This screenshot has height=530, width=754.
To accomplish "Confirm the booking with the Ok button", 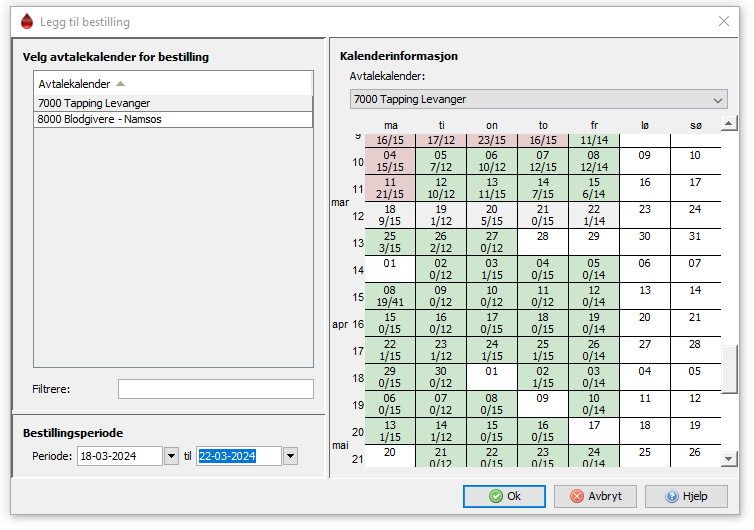I will pyautogui.click(x=504, y=496).
